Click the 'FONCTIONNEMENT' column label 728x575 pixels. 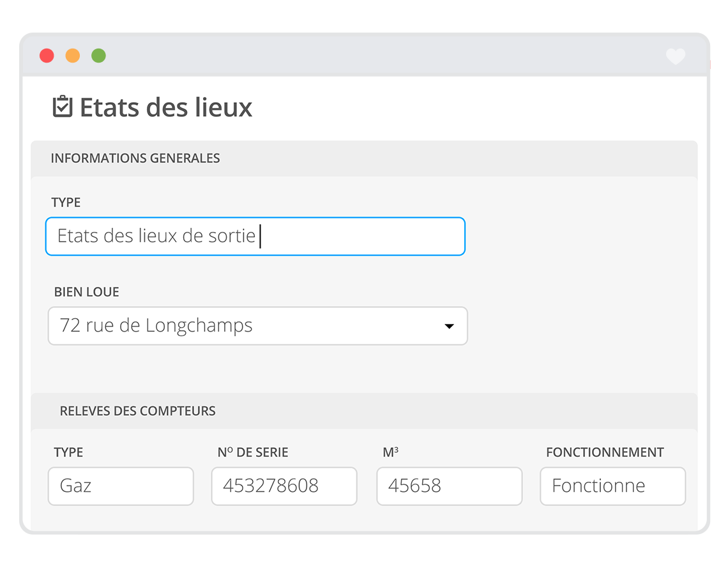pyautogui.click(x=605, y=452)
